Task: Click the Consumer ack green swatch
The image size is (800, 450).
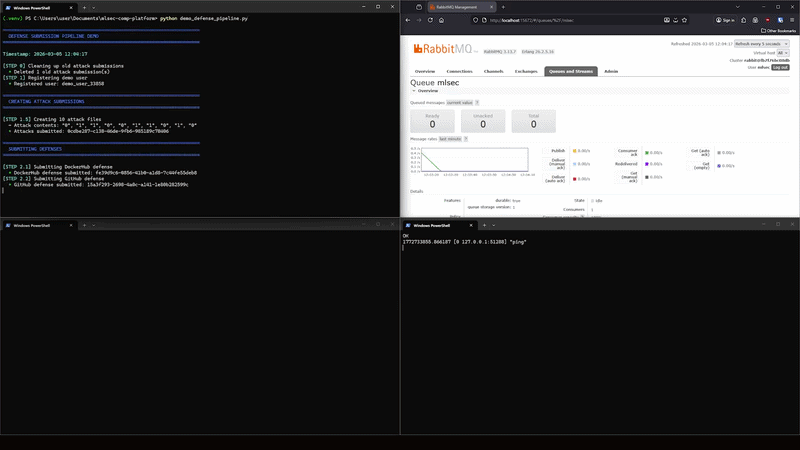Action: pos(647,153)
